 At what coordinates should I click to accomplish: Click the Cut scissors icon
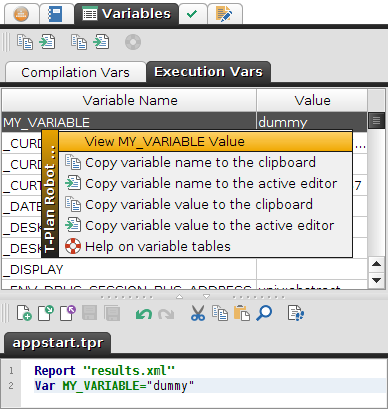coord(198,313)
